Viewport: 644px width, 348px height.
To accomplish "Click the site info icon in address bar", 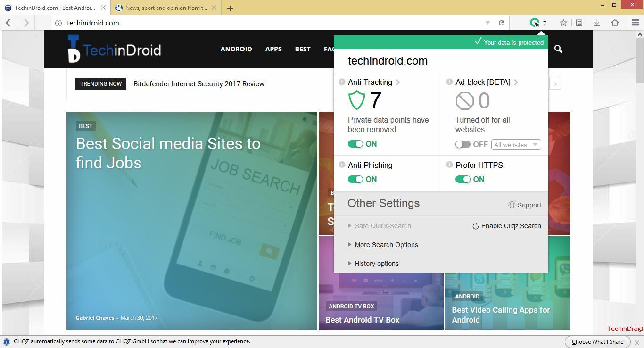I will click(x=58, y=23).
